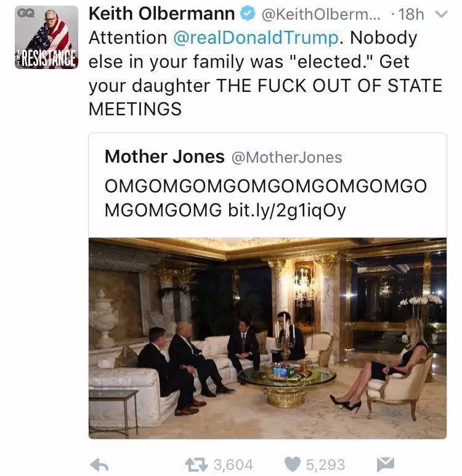View the 3,604 retweets count
The width and height of the screenshot is (462, 476).
tap(233, 465)
